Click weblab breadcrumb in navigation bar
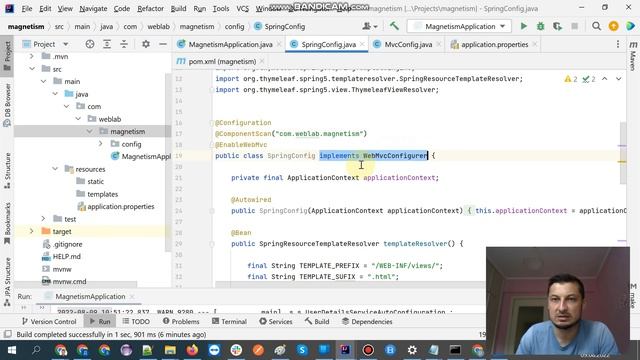The width and height of the screenshot is (640, 360). 158,27
